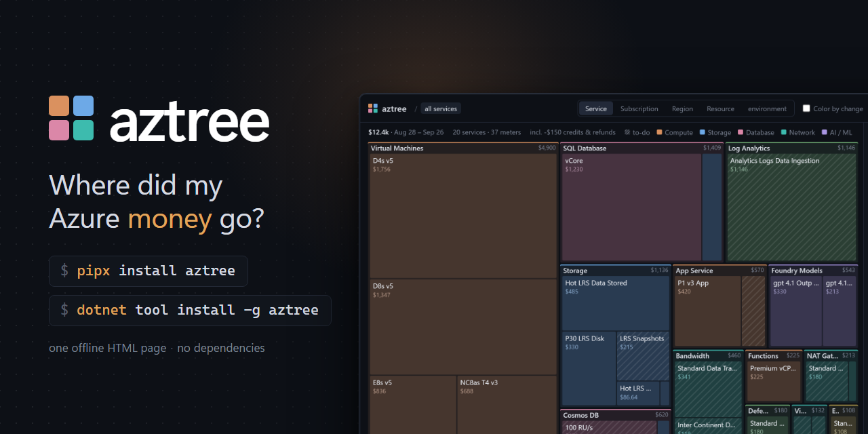
Task: Open the NAT Gat... group header
Action: (x=831, y=355)
